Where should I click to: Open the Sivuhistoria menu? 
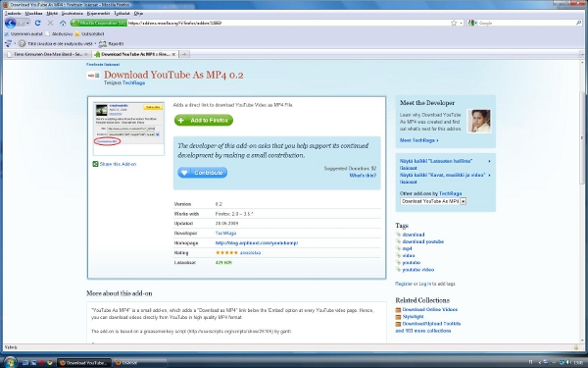click(72, 13)
